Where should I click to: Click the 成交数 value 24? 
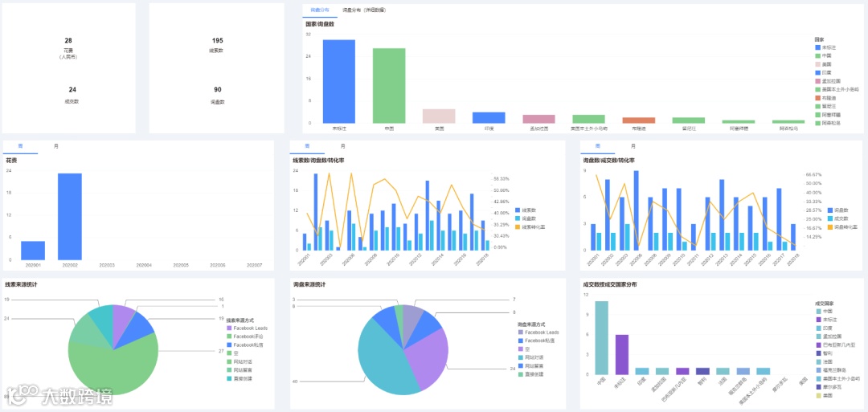[x=72, y=90]
